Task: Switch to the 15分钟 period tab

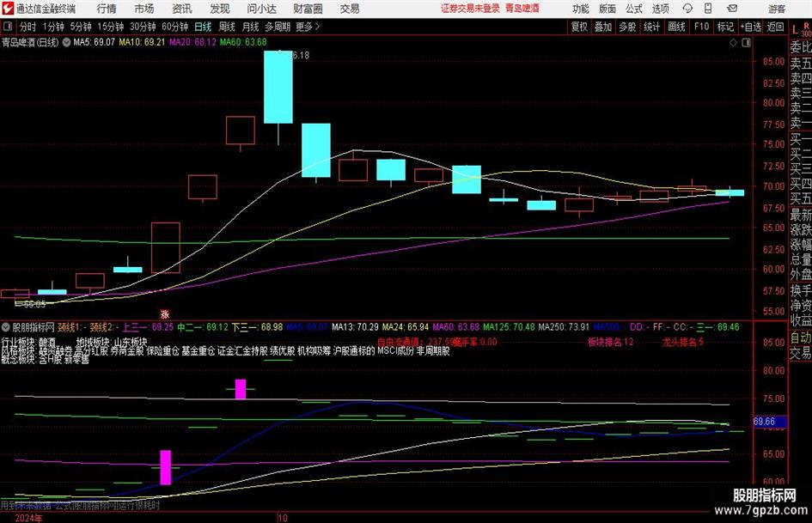Action: point(111,27)
